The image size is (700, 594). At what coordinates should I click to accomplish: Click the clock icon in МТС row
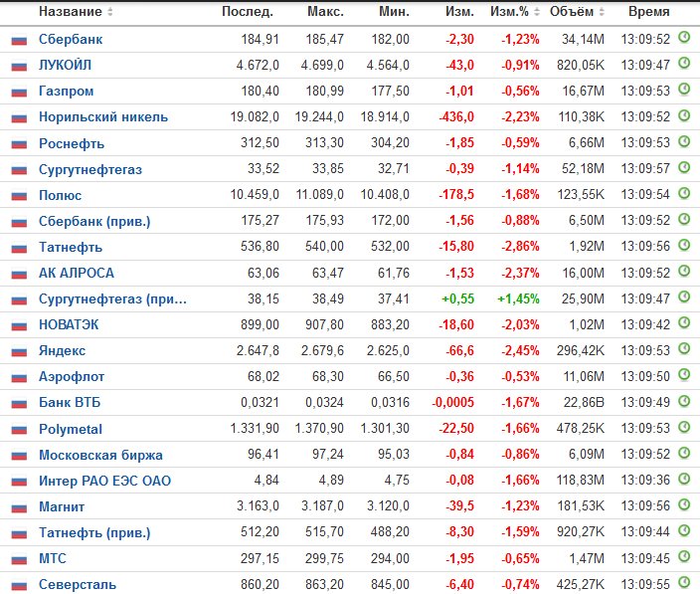(684, 556)
